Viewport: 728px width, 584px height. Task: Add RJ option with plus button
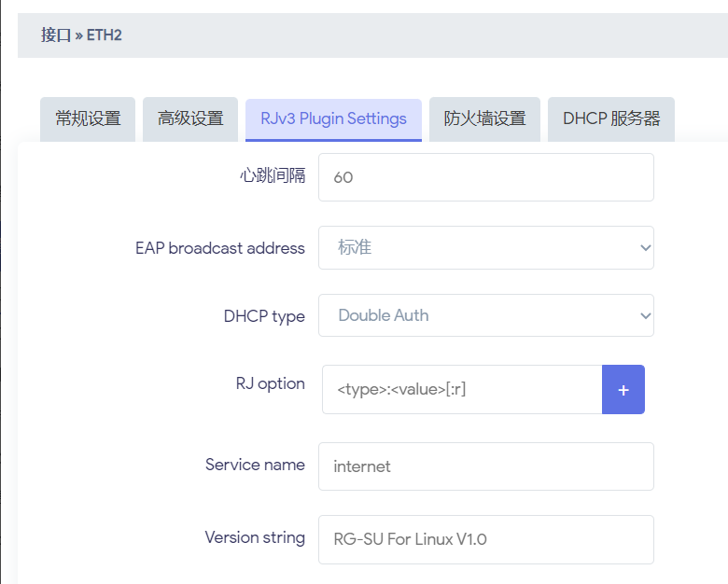click(x=623, y=389)
